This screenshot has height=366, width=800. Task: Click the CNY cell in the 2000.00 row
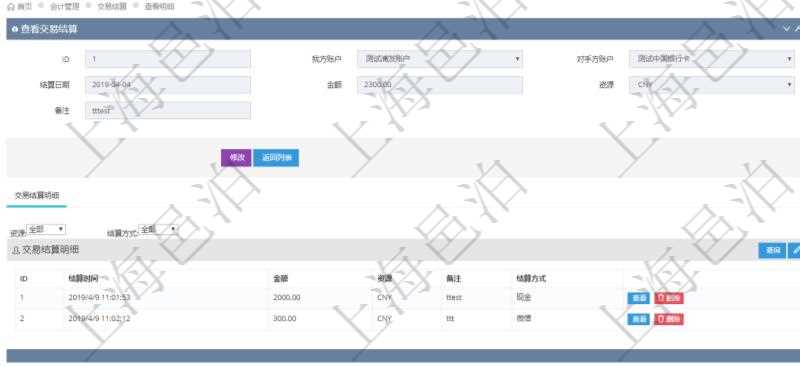pyautogui.click(x=384, y=297)
